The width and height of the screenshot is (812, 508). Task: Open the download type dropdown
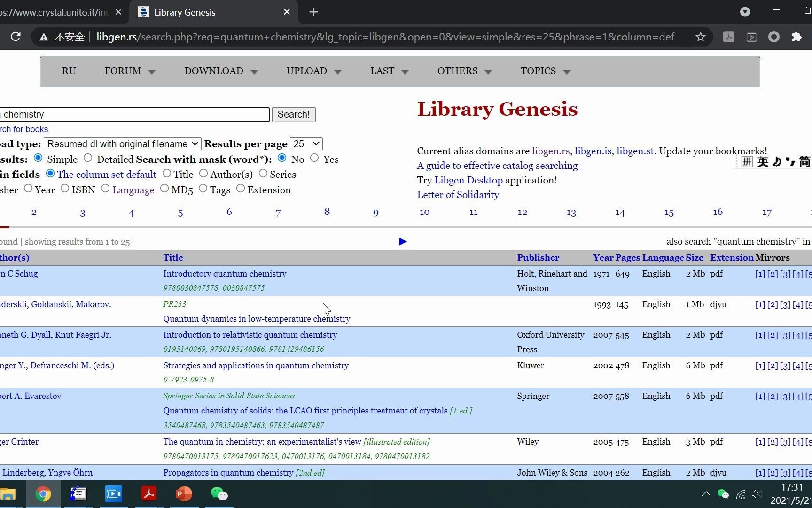click(123, 144)
